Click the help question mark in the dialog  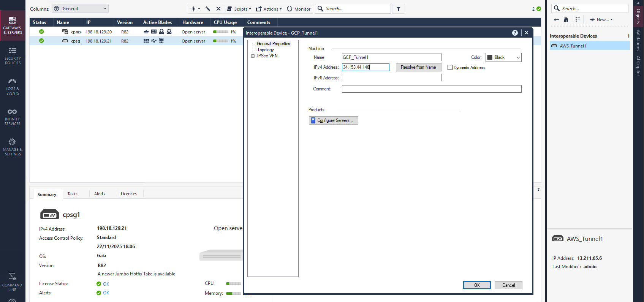tap(515, 33)
